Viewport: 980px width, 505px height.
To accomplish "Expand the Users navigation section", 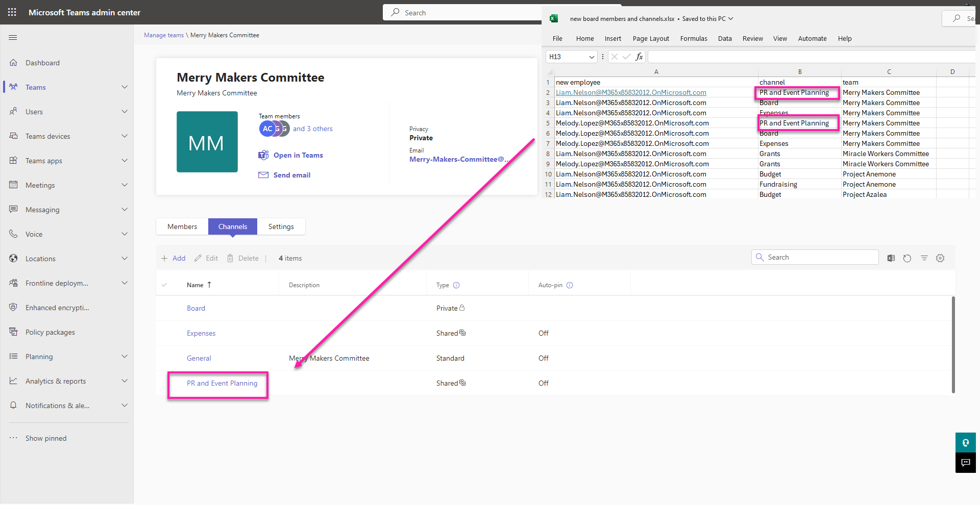I will coord(125,112).
